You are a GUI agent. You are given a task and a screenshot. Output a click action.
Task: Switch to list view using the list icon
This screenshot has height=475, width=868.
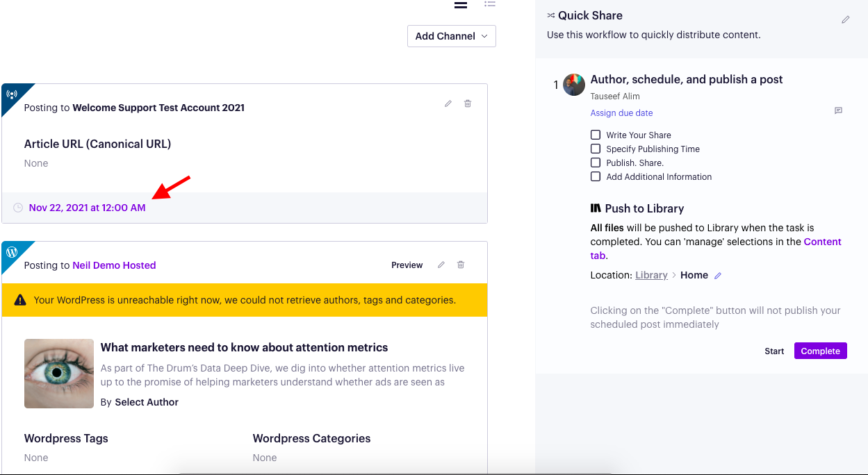[x=489, y=5]
